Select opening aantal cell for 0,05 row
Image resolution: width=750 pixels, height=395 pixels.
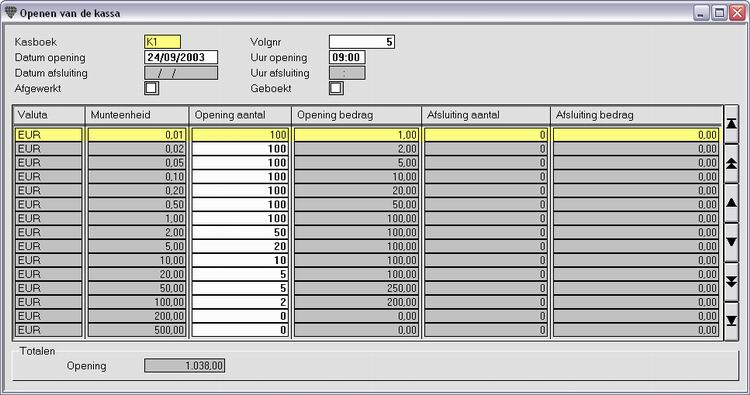click(x=240, y=163)
